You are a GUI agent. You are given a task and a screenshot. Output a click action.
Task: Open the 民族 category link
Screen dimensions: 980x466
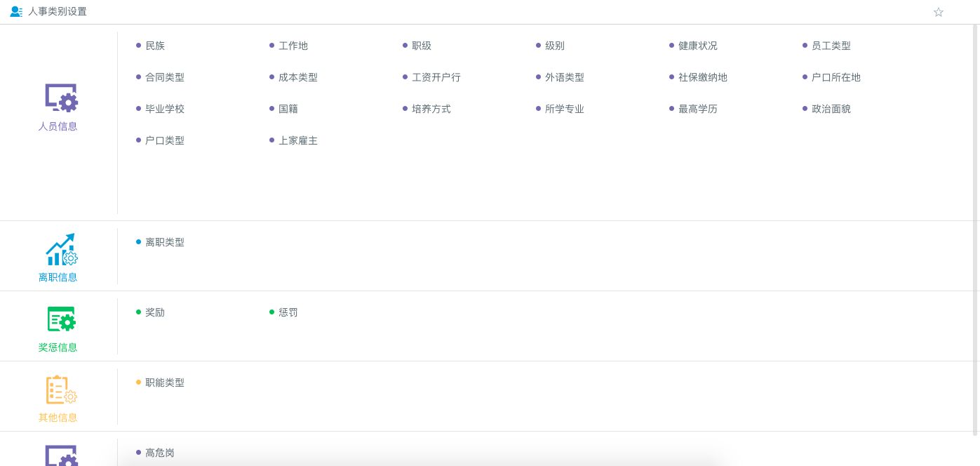tap(155, 46)
